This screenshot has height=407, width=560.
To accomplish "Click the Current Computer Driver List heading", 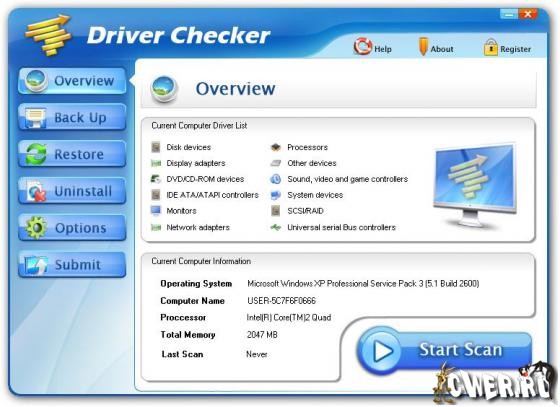I will (x=199, y=126).
